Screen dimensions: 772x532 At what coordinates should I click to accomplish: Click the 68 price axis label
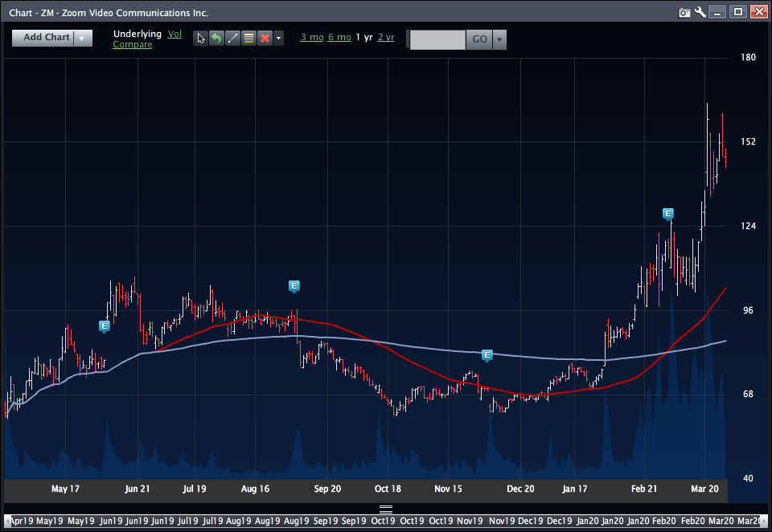click(748, 395)
